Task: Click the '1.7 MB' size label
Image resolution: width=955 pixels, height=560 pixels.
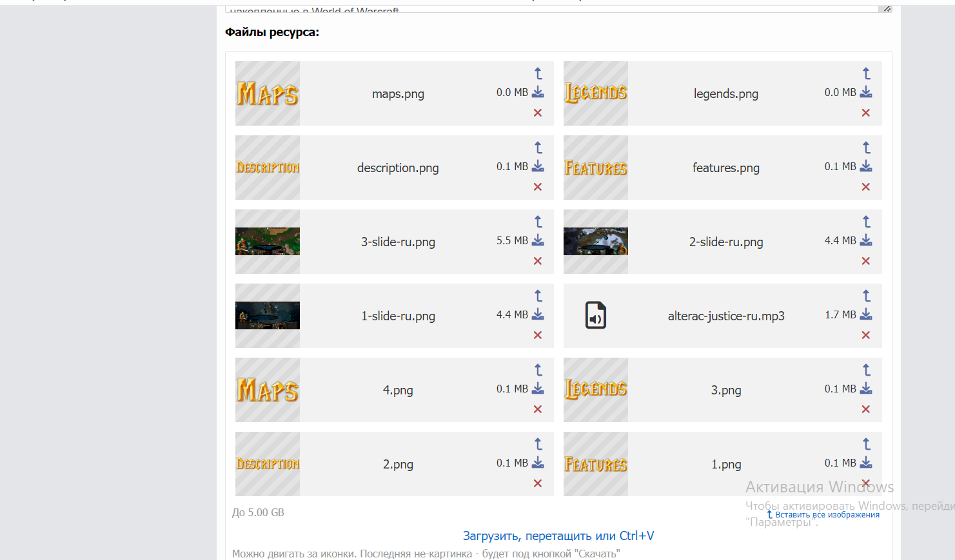Action: (x=840, y=314)
